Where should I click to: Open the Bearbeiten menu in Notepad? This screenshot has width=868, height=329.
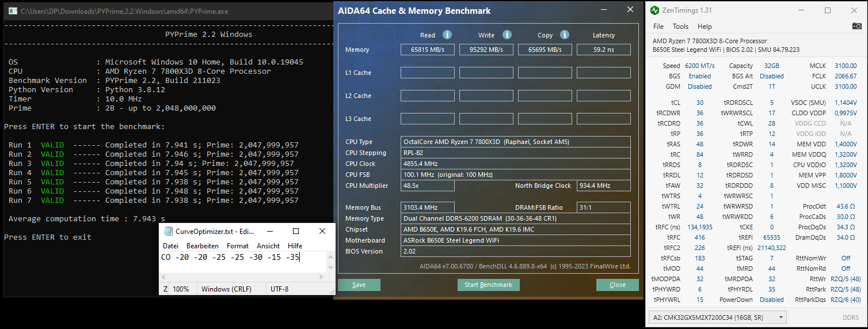coord(202,245)
